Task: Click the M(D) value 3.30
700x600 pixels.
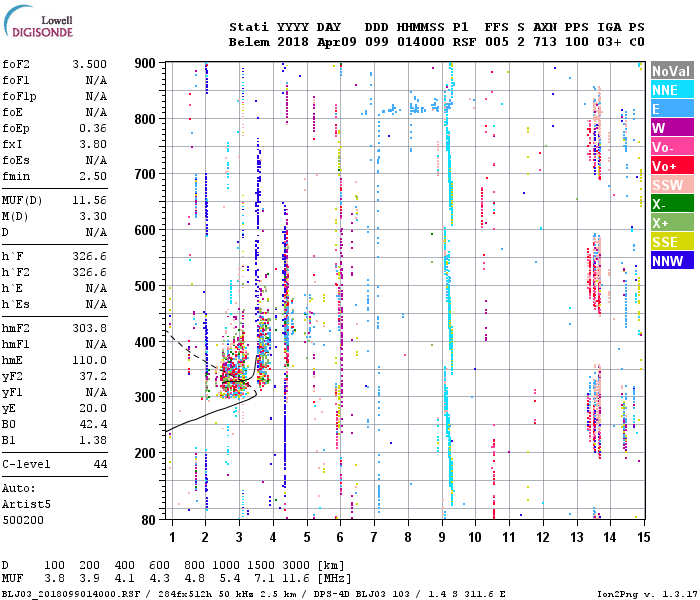Action: (93, 216)
